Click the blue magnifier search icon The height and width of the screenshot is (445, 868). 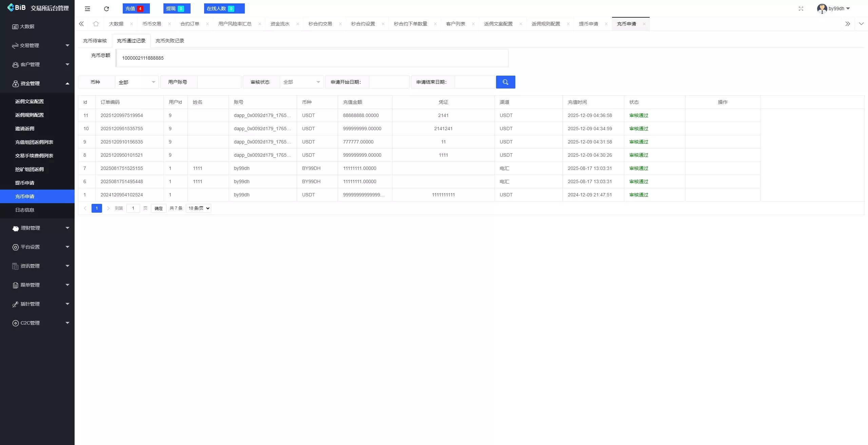pos(506,82)
